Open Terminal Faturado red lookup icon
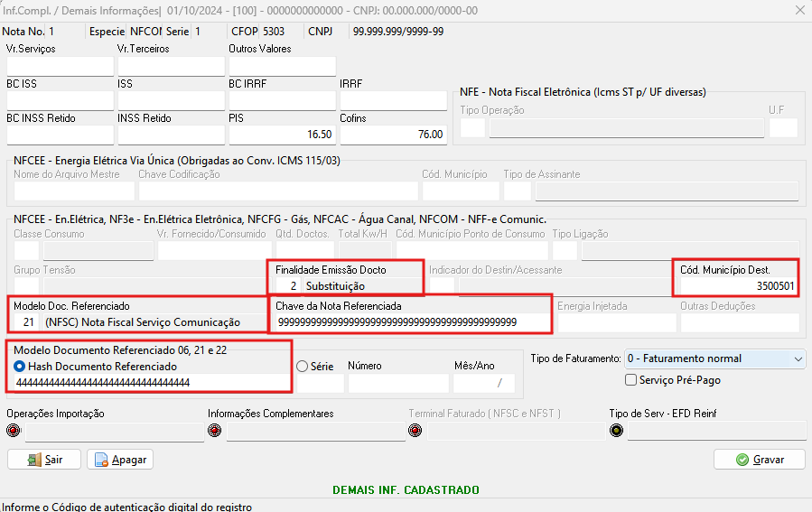This screenshot has height=512, width=812. coord(415,430)
